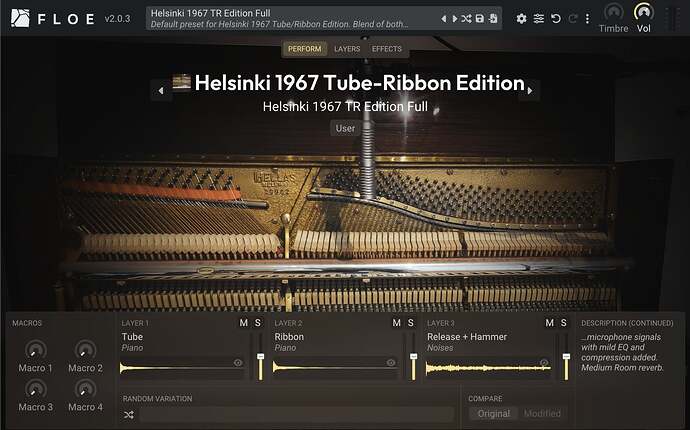Image resolution: width=690 pixels, height=430 pixels.
Task: Redo the last undone change
Action: (x=573, y=18)
